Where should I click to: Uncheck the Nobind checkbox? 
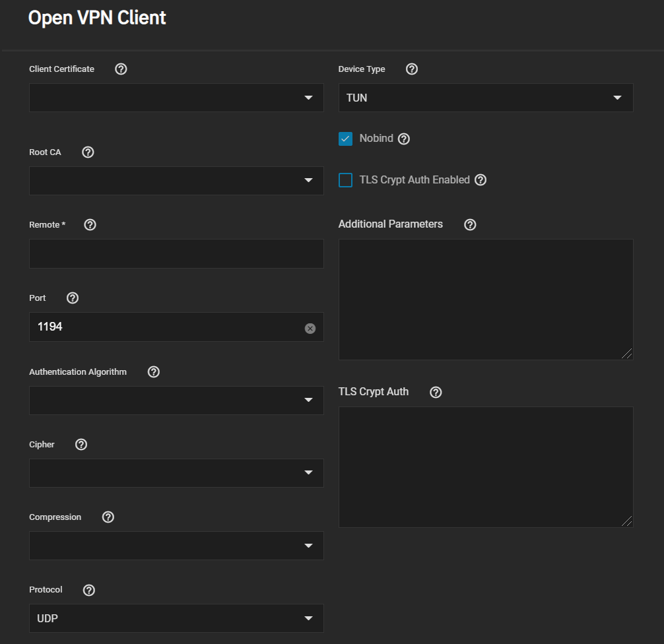point(345,139)
